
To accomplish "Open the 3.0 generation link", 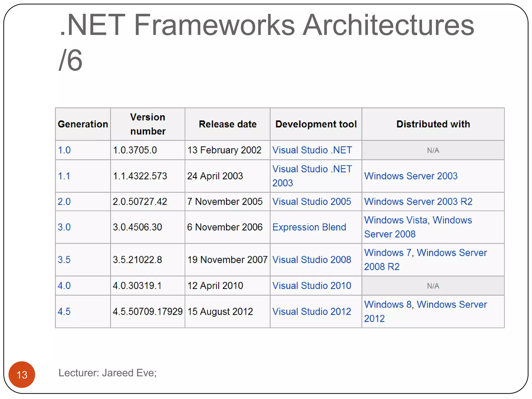I will pyautogui.click(x=64, y=227).
